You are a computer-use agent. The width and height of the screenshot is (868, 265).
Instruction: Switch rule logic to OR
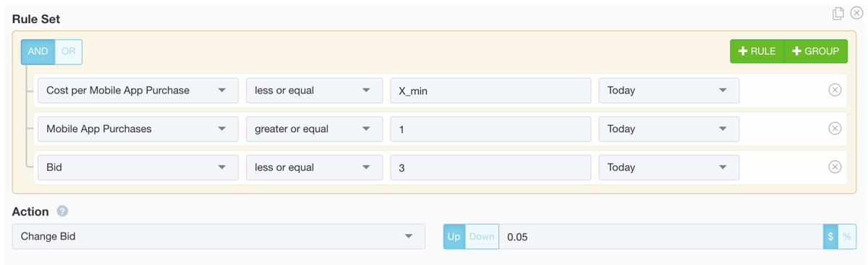coord(69,51)
